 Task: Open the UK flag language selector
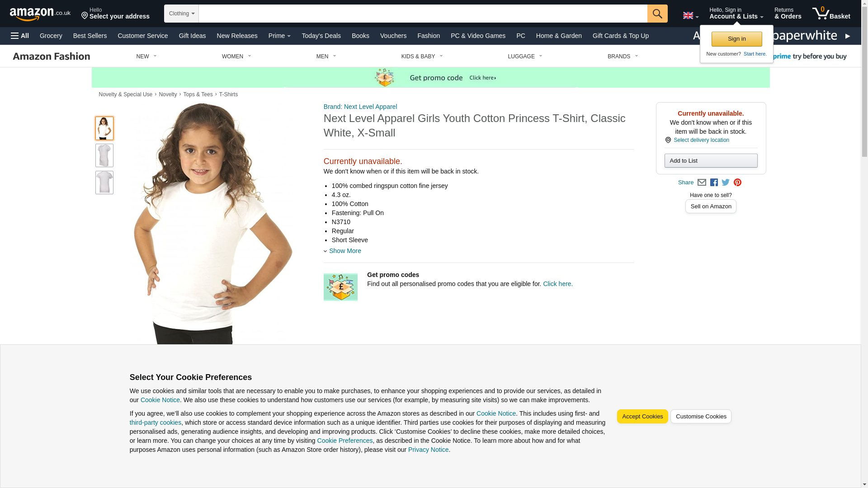[x=690, y=15]
